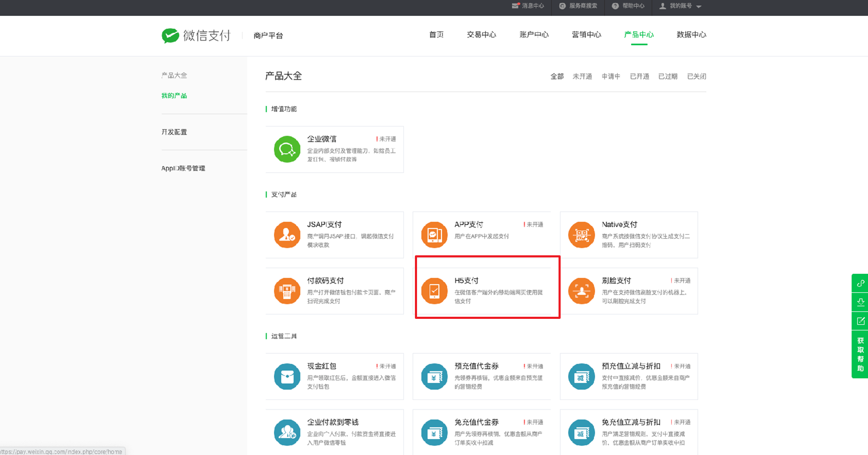
Task: Click the APP支付 product title
Action: (x=468, y=225)
